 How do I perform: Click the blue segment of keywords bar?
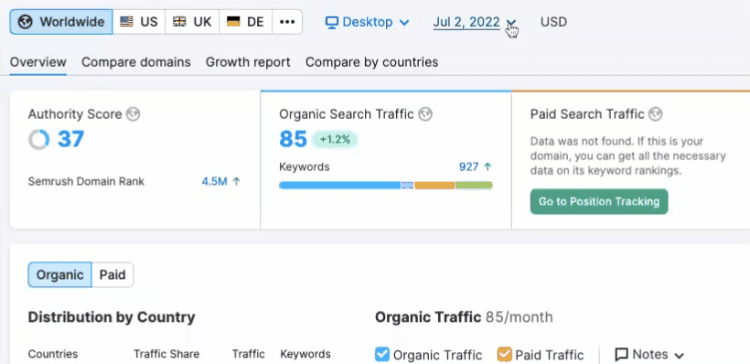click(x=340, y=185)
